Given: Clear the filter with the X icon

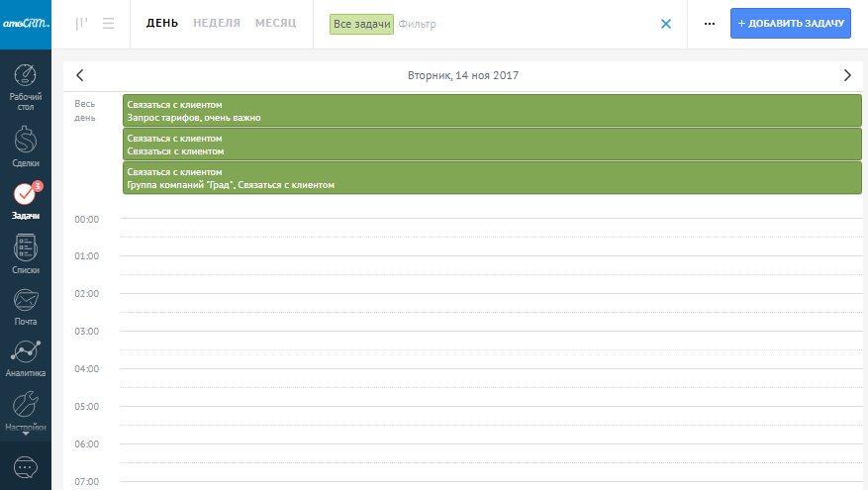Looking at the screenshot, I should coord(665,24).
